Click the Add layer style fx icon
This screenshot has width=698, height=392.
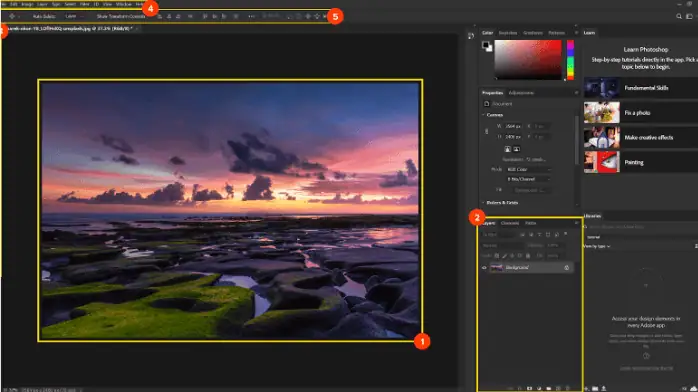coord(519,388)
